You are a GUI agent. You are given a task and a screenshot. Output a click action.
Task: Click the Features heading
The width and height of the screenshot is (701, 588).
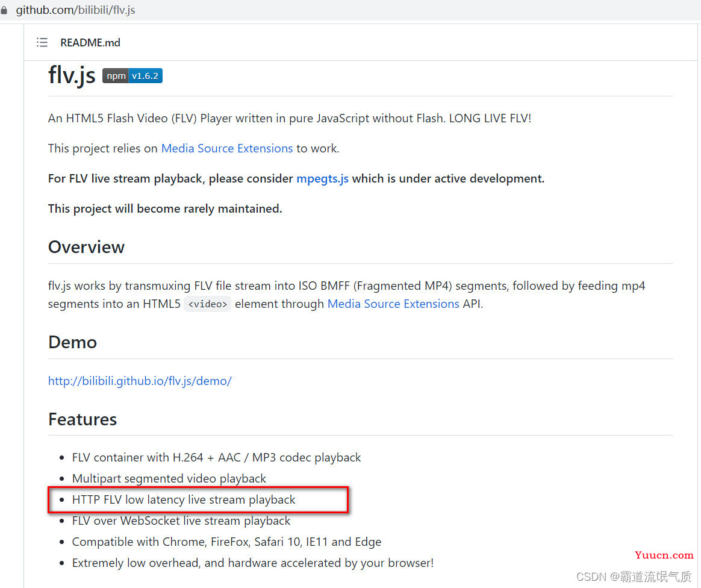coord(83,419)
